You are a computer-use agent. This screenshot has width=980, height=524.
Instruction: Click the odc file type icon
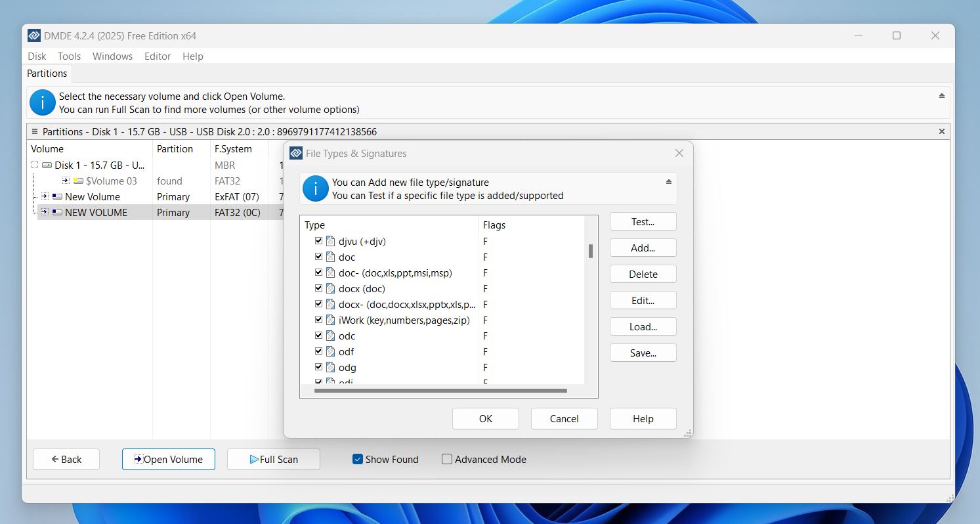click(330, 336)
